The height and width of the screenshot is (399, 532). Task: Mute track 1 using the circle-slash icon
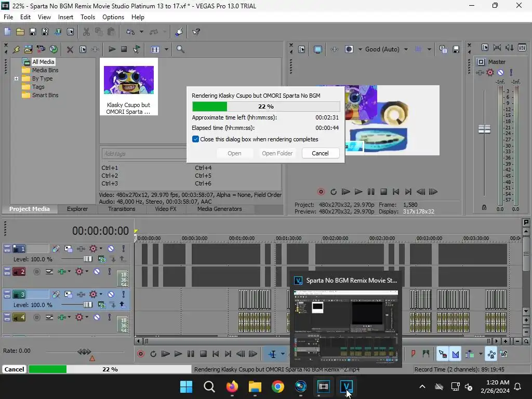pos(111,249)
